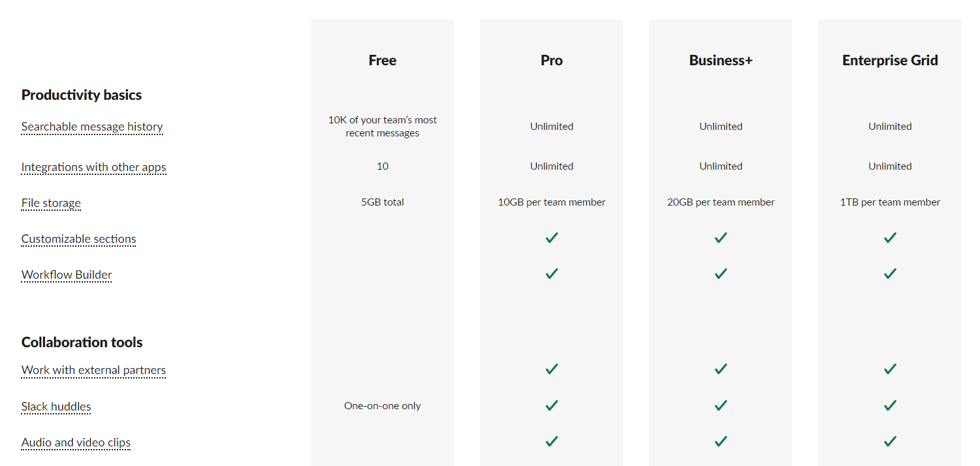The height and width of the screenshot is (466, 980).
Task: Open the Audio and video clips link
Action: [x=76, y=443]
